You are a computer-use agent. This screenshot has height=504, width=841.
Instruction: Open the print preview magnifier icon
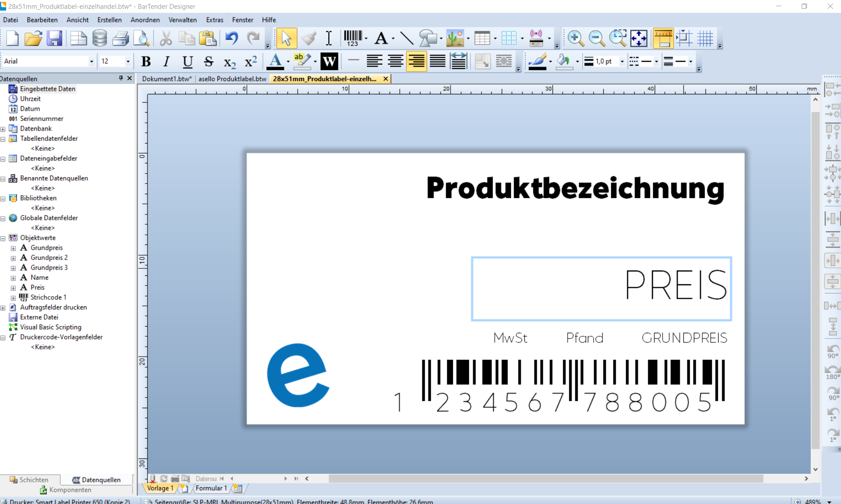pos(142,38)
